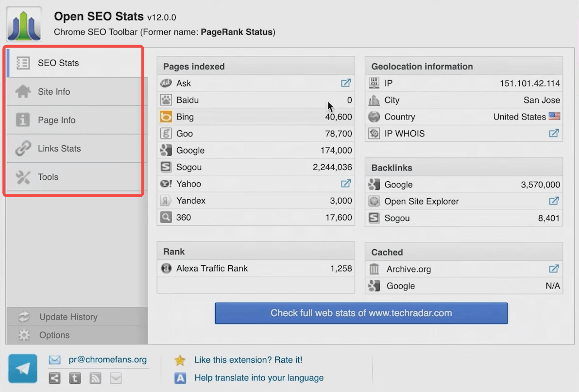Click the 360 search icon

[166, 217]
